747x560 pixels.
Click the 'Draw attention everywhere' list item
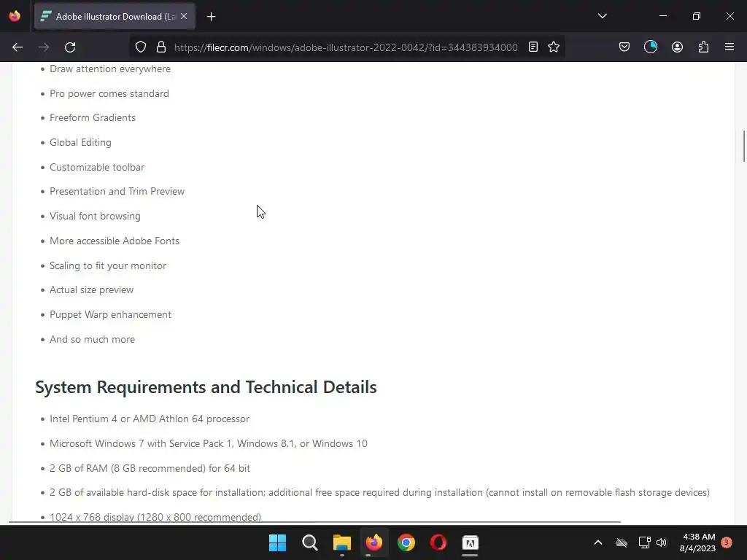pyautogui.click(x=110, y=69)
